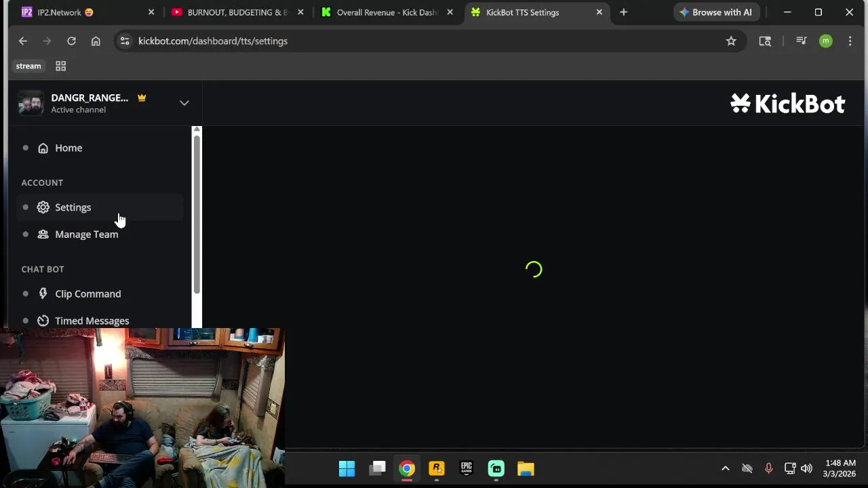Click the sidebar vertical scrollbar
This screenshot has height=488, width=868.
pos(197,213)
